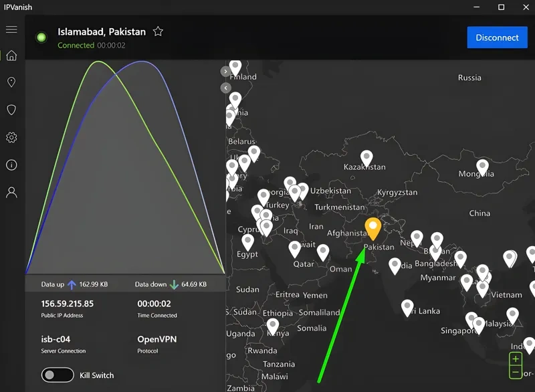Viewport: 535px width, 392px height.
Task: Select the Finland server pin
Action: tap(235, 68)
